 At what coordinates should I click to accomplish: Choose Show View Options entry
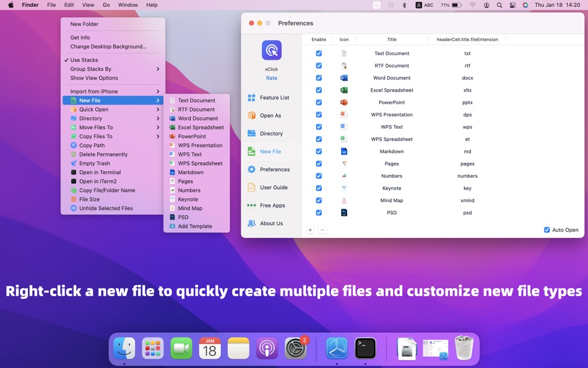(113, 78)
